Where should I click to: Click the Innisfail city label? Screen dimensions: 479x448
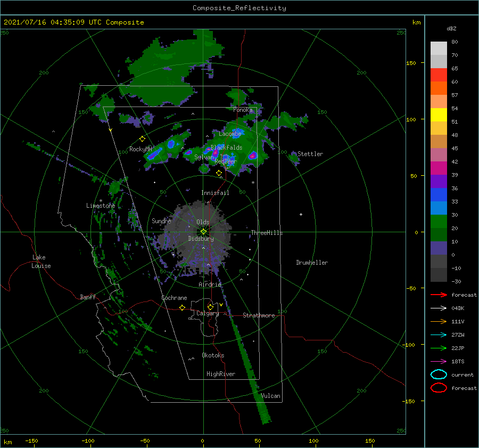215,193
